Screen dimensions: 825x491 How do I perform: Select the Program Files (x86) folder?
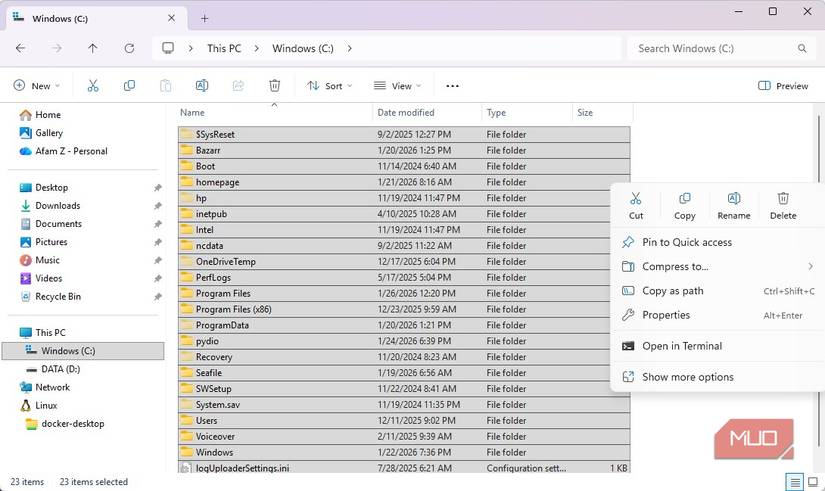tap(404, 309)
